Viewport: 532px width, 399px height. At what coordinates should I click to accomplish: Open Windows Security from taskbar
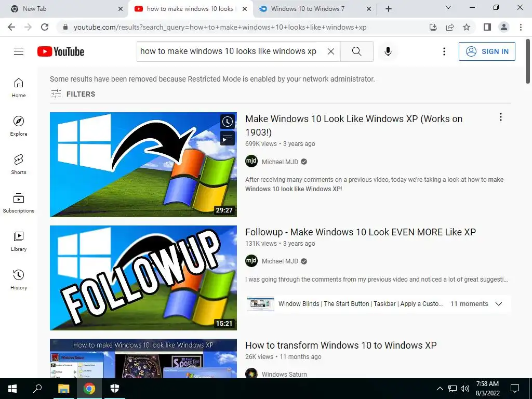[x=115, y=389]
